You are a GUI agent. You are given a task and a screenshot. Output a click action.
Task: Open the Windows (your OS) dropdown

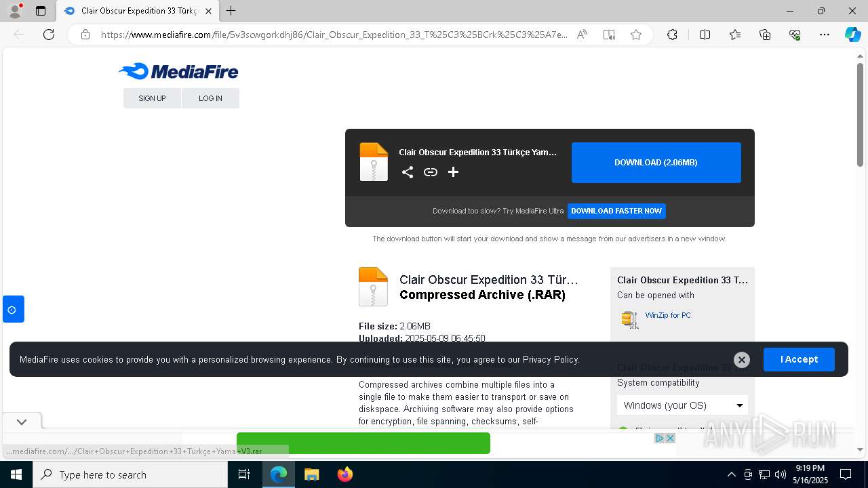click(682, 405)
